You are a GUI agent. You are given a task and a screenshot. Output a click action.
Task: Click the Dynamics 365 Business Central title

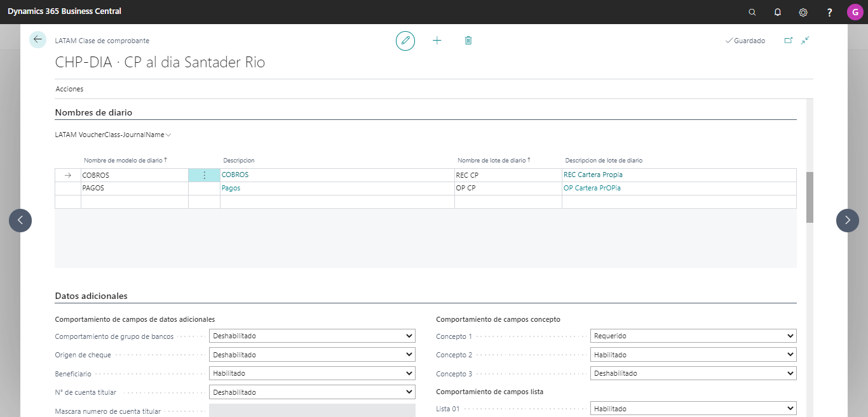[x=64, y=11]
